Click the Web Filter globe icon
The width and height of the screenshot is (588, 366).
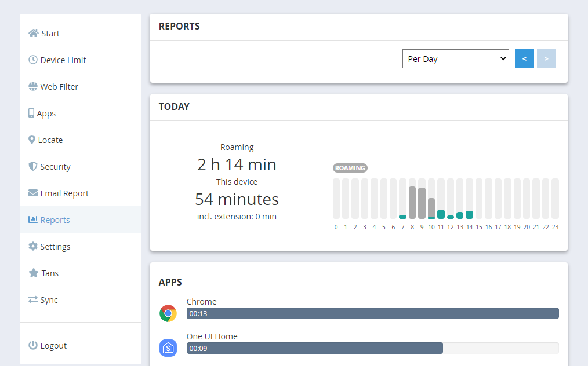pyautogui.click(x=33, y=86)
